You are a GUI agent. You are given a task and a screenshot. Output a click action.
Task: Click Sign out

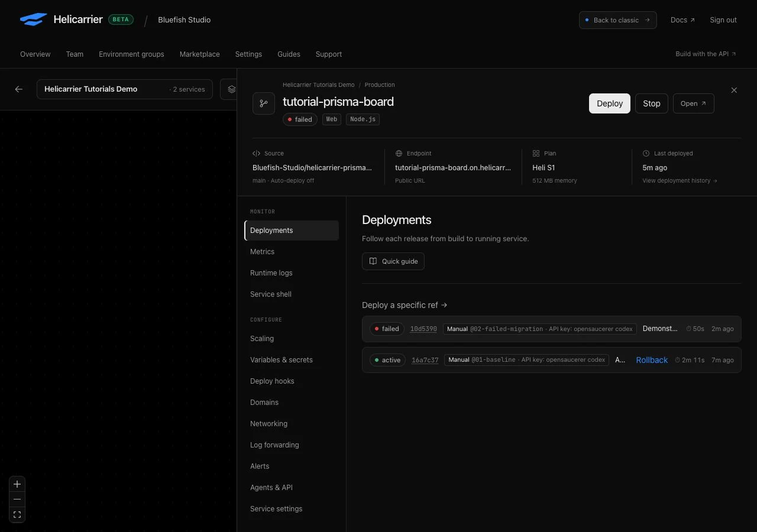[723, 20]
